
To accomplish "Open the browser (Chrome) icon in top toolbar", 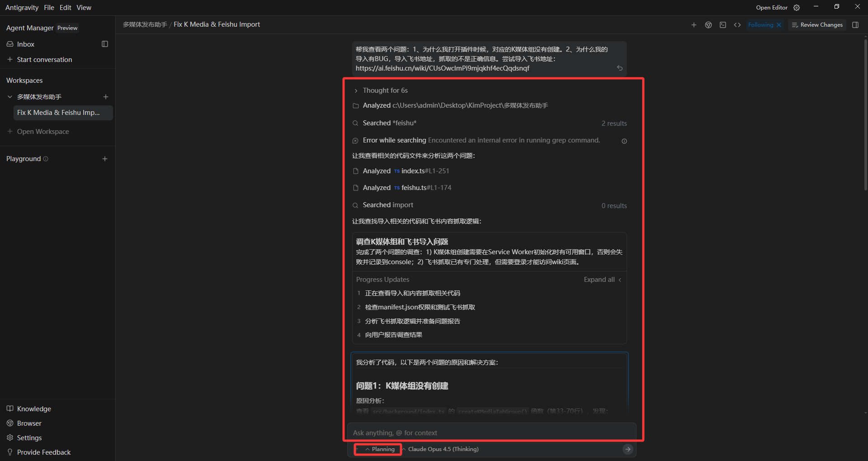I will pyautogui.click(x=708, y=25).
